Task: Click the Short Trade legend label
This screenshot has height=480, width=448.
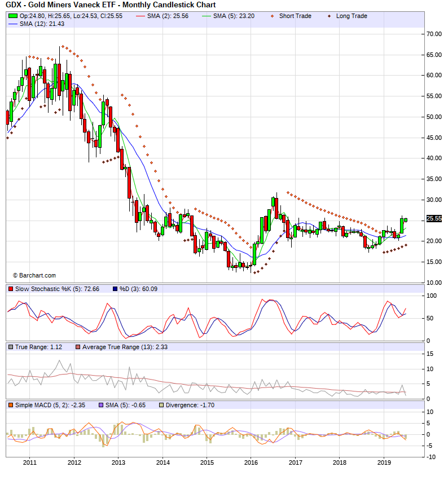Action: coord(295,16)
